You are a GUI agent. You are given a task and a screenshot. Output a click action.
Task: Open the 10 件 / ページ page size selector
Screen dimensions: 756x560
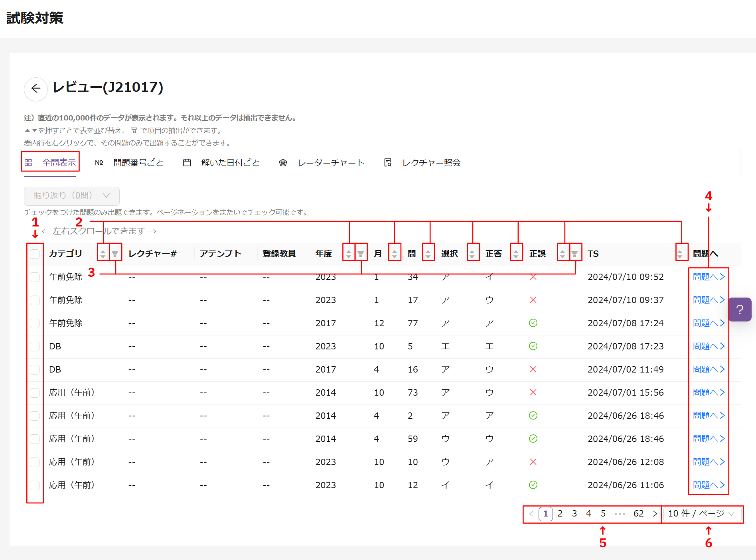(701, 514)
